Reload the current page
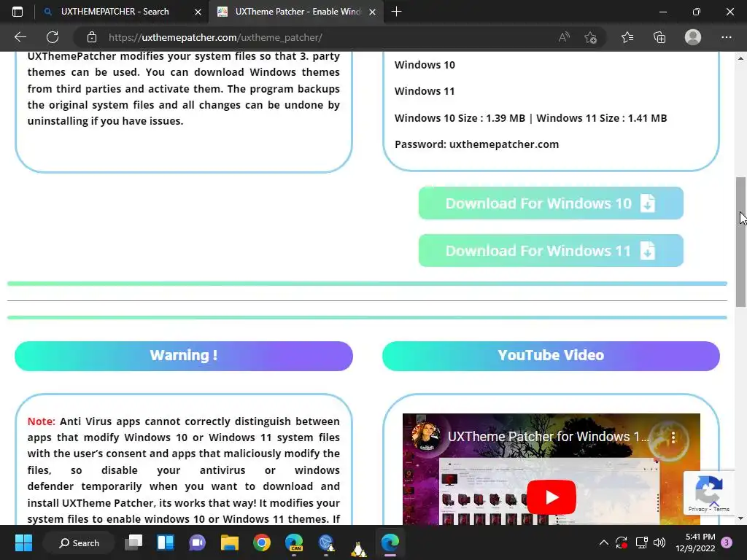747x560 pixels. coord(53,37)
